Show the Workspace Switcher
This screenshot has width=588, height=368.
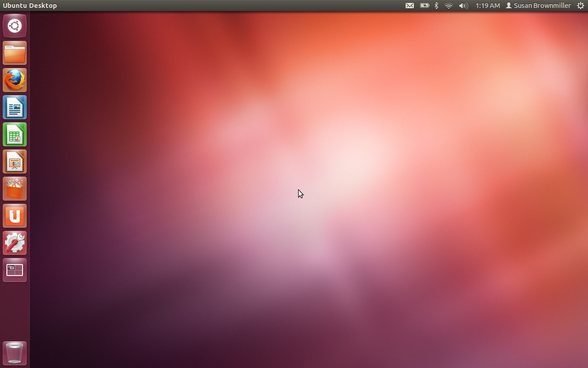click(x=15, y=270)
